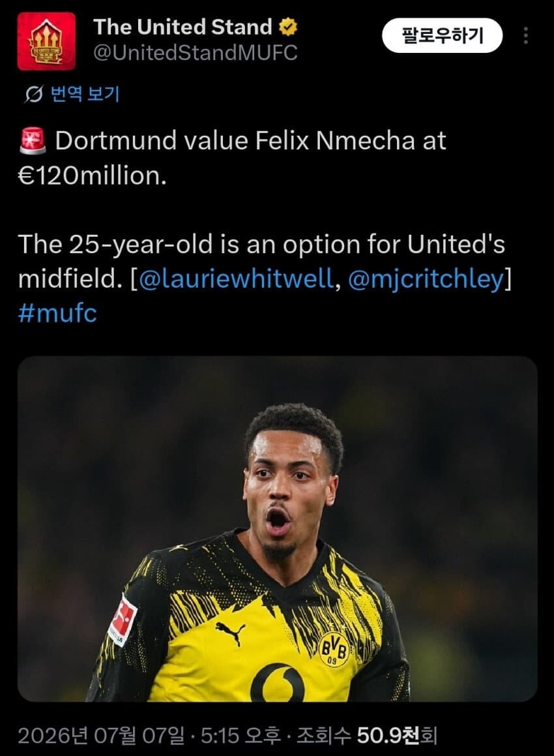Open the three-dot more options menu
The image size is (554, 756).
(x=525, y=35)
